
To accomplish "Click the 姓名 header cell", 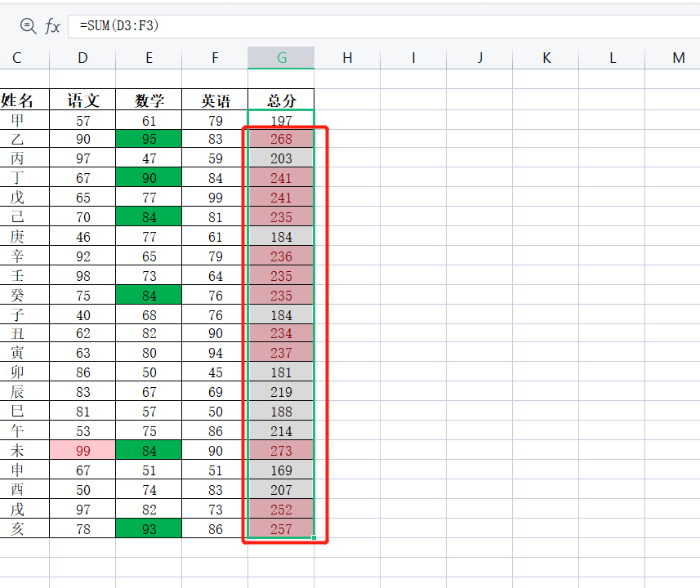I will [25, 100].
